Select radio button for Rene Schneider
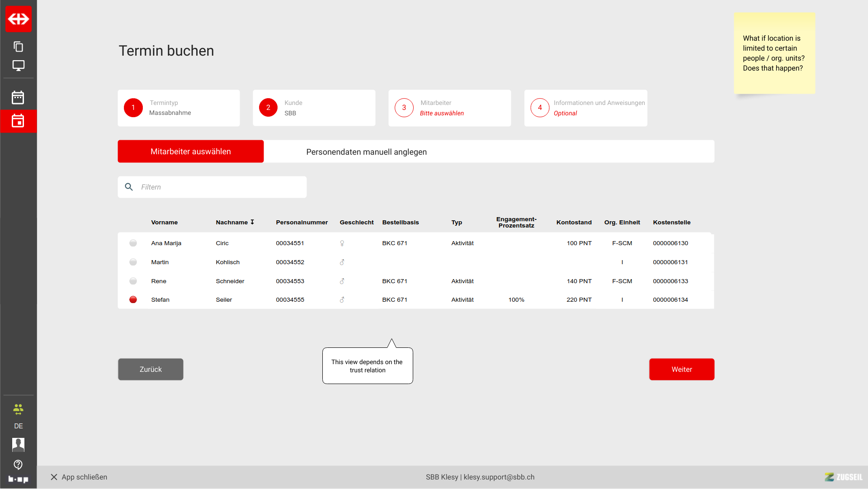Screen dimensions: 868x489 [x=133, y=281]
